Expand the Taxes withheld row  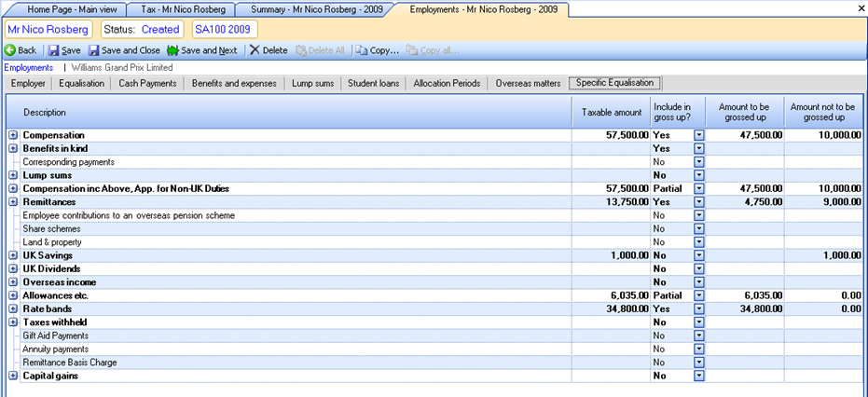[13, 322]
